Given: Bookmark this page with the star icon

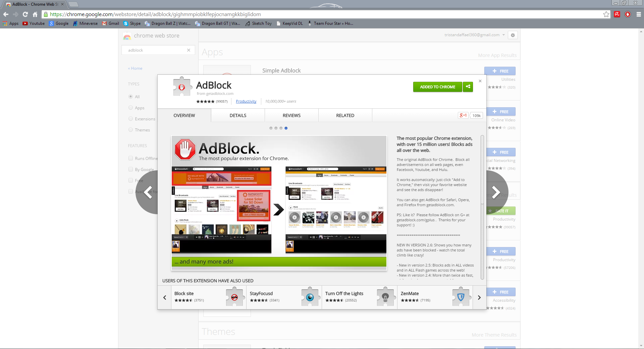Looking at the screenshot, I should click(606, 14).
